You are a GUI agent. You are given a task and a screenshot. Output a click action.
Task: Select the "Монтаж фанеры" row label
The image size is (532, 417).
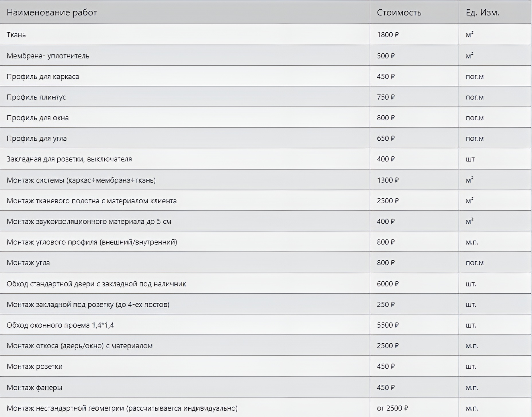click(x=34, y=388)
